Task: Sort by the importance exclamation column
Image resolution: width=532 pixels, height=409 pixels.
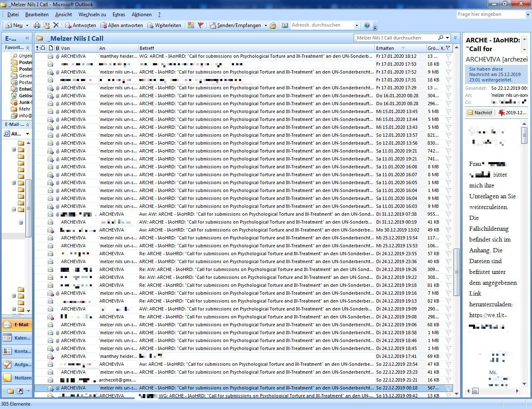Action: point(37,48)
